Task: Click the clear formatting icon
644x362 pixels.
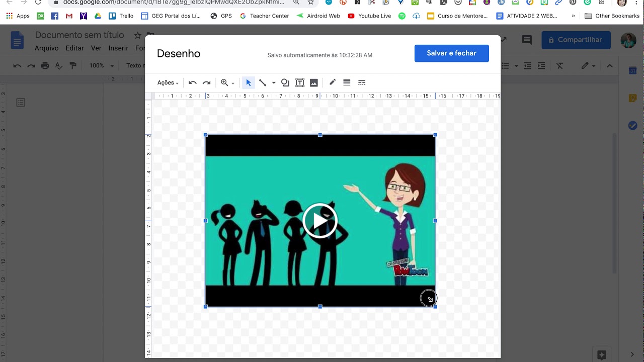Action: tap(559, 66)
